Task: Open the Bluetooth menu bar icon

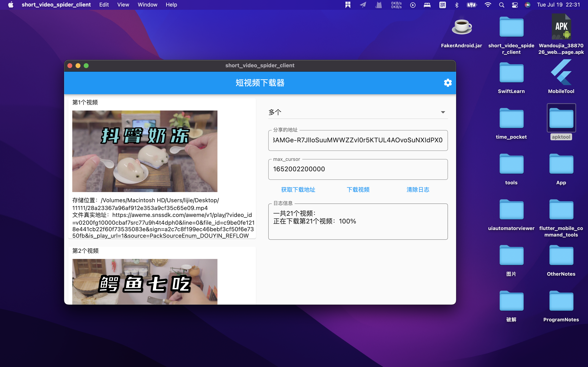Action: (457, 5)
